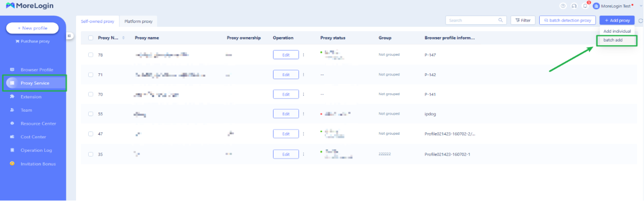The height and width of the screenshot is (201, 644).
Task: Open customer support headset icon
Action: [574, 6]
